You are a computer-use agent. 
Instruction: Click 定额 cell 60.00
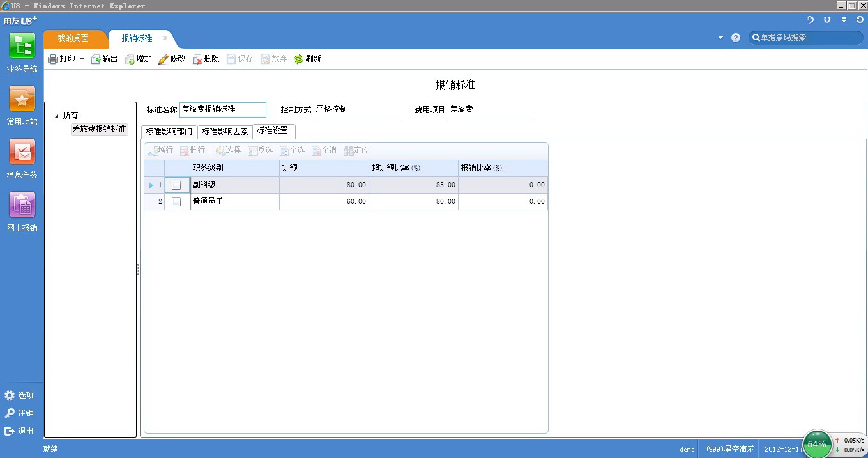[324, 202]
